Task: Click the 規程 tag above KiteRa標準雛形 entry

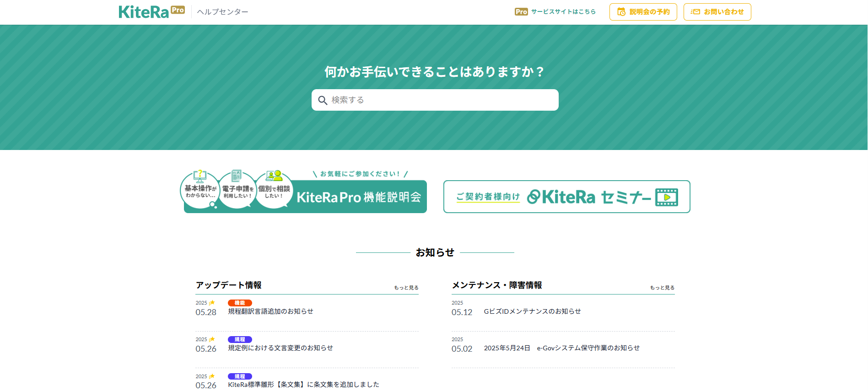Action: [240, 376]
